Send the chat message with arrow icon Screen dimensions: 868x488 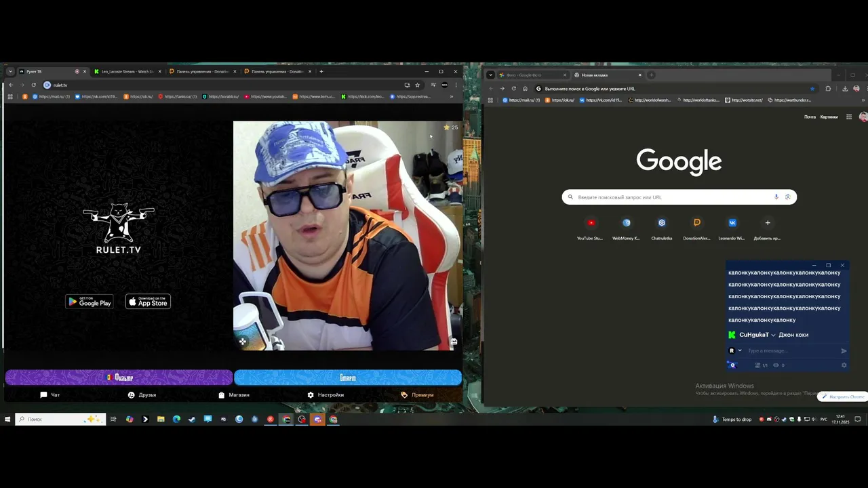pos(844,351)
